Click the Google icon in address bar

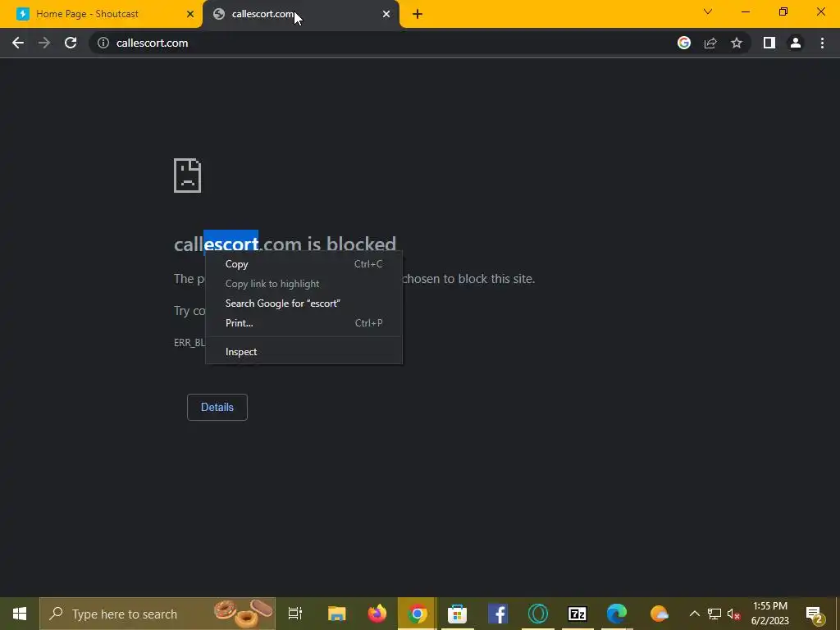point(684,43)
